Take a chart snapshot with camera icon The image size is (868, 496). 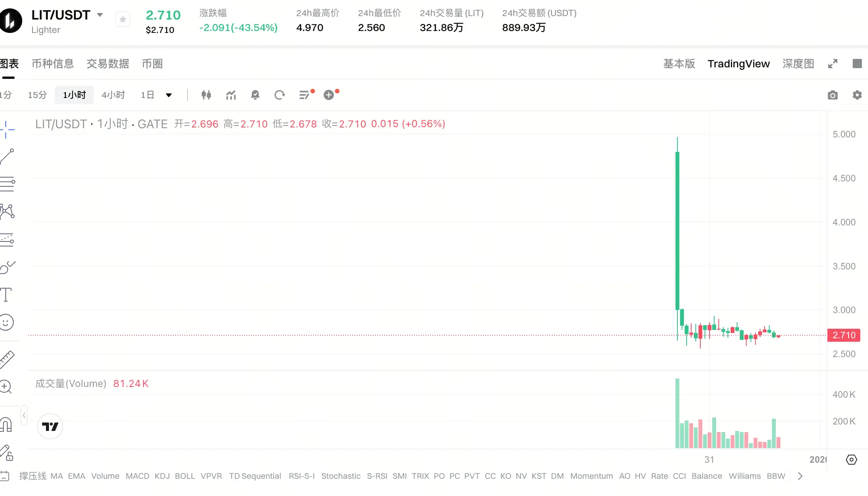tap(832, 95)
